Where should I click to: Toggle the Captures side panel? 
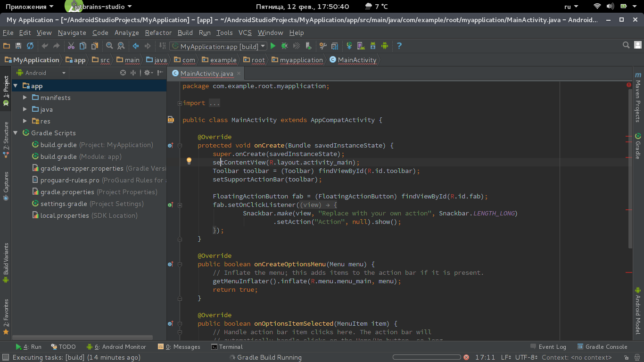click(6, 186)
